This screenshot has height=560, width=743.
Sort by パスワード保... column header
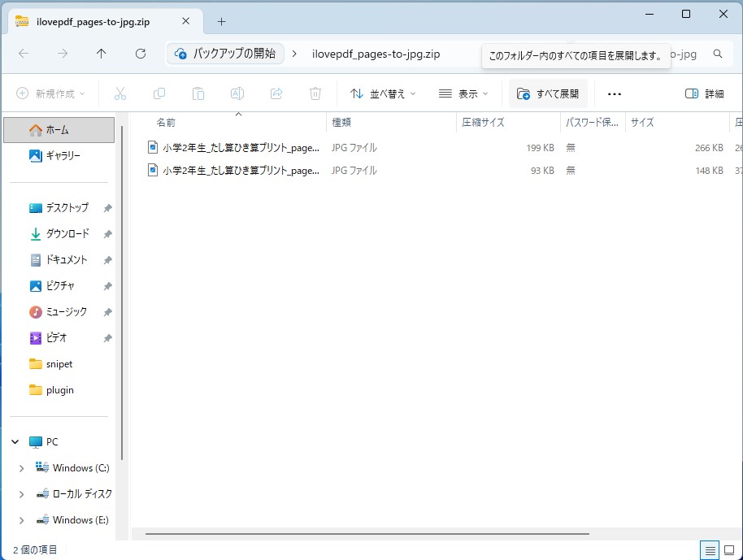tap(593, 122)
